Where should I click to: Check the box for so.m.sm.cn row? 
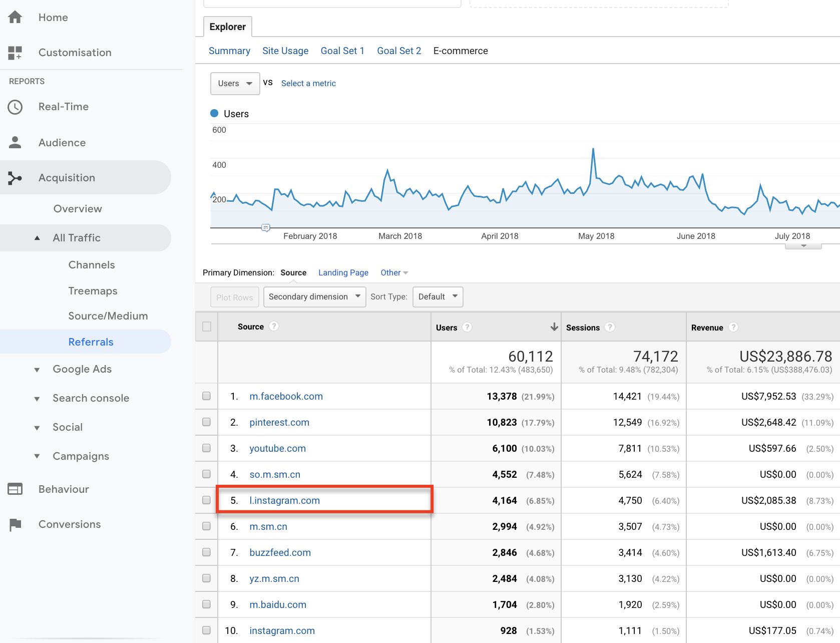[x=206, y=474]
